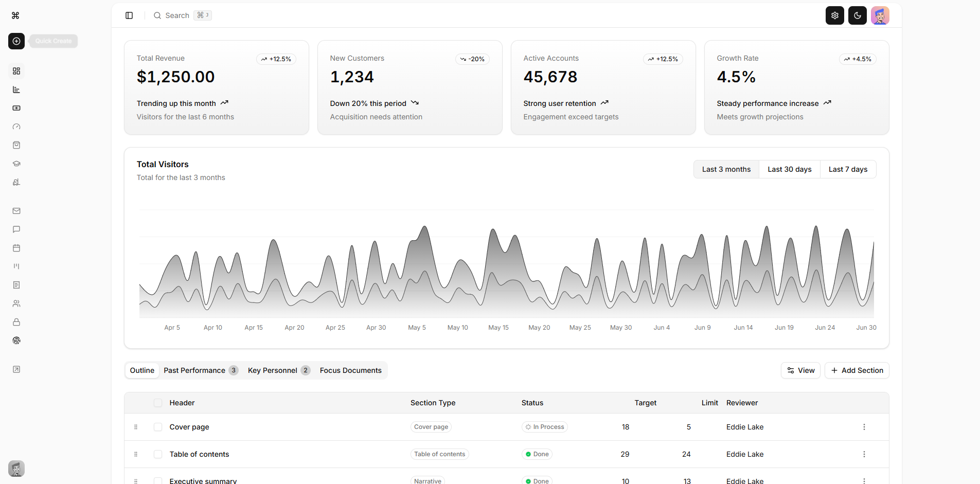Open the invoice document sidebar icon

pos(16,285)
